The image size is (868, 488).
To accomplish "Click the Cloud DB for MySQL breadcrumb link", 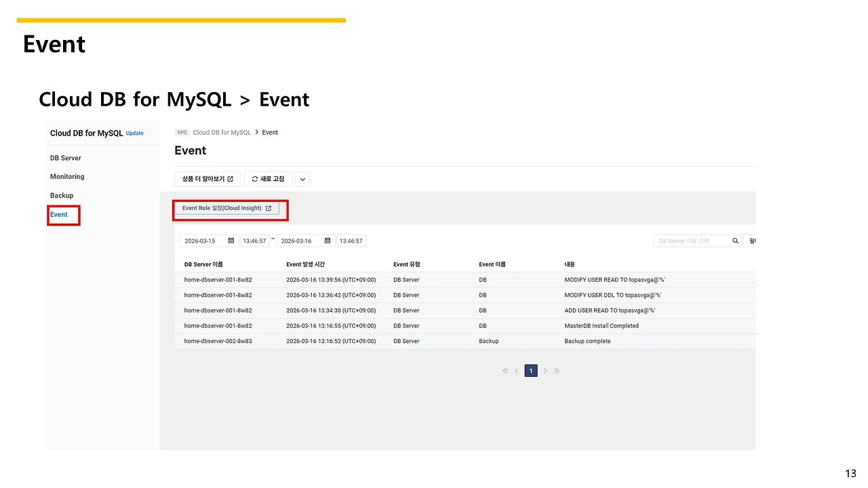I will coord(222,133).
